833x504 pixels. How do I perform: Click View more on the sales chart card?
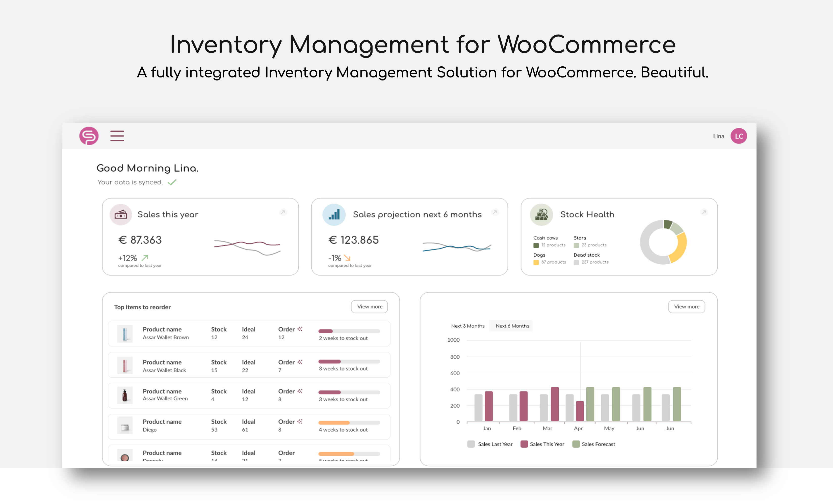click(687, 307)
